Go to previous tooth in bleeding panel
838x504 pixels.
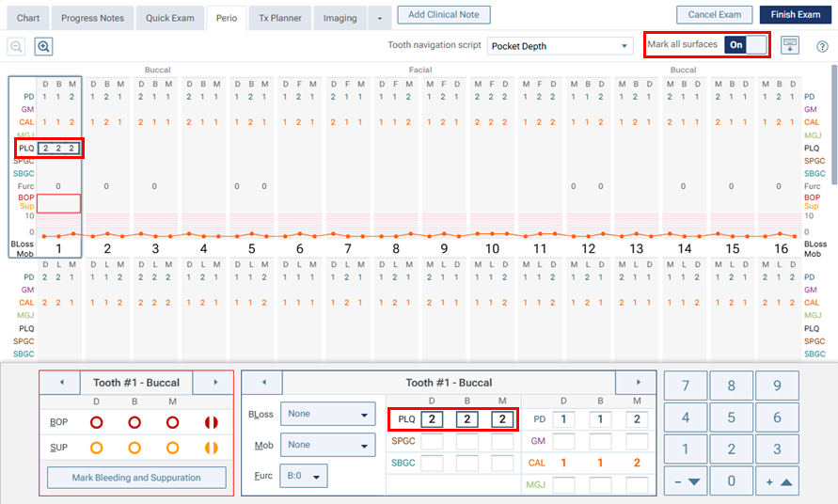click(62, 383)
